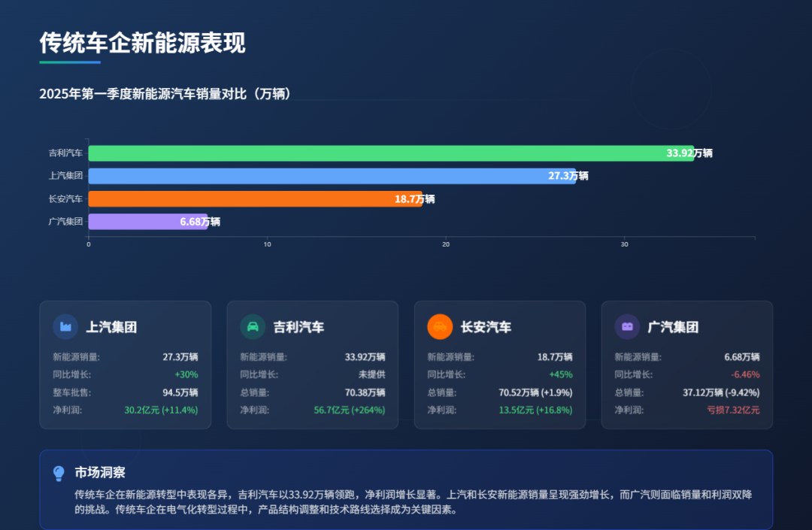
Task: Click the x-axis tick label 20
Action: [446, 244]
